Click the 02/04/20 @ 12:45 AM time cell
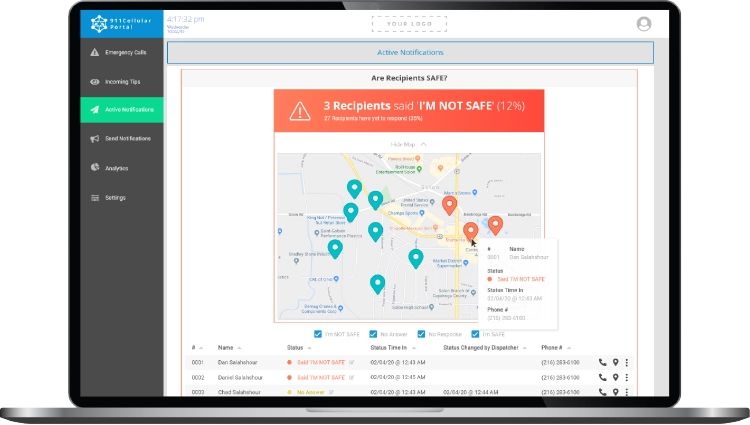Image resolution: width=750 pixels, height=425 pixels. [397, 377]
